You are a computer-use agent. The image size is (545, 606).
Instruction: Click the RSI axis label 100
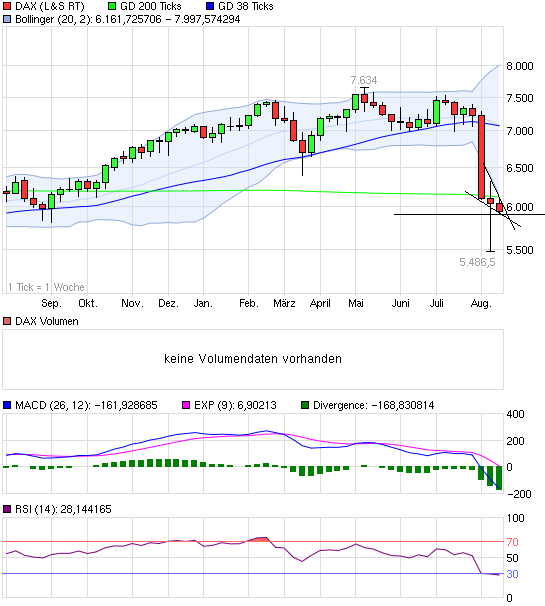click(516, 518)
